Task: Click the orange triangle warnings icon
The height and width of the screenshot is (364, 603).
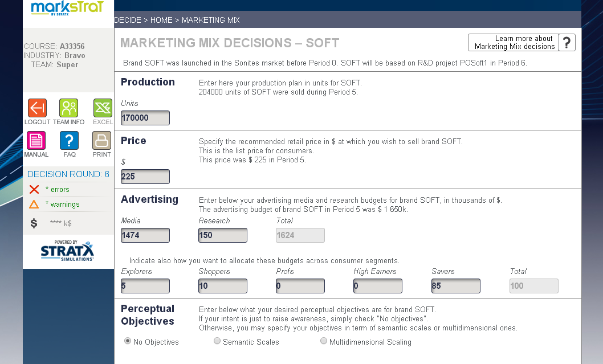Action: [34, 205]
